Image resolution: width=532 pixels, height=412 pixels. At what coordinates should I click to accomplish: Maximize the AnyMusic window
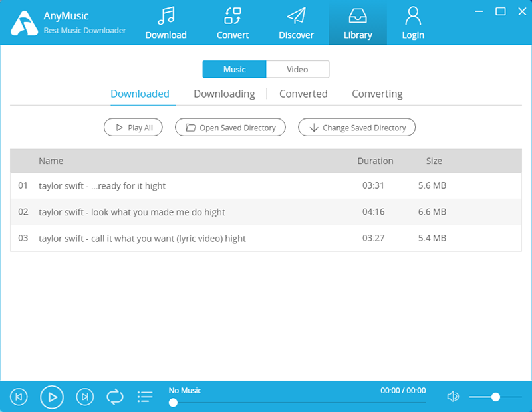click(501, 11)
